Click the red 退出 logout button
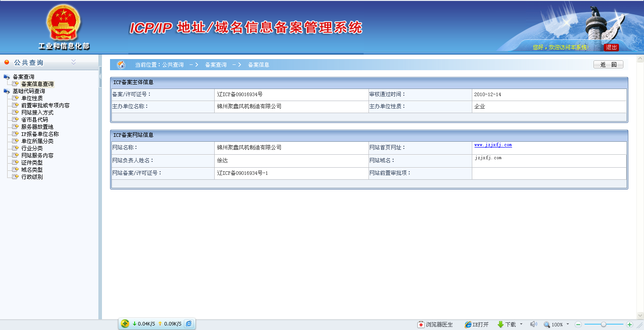The height and width of the screenshot is (330, 644). click(611, 47)
